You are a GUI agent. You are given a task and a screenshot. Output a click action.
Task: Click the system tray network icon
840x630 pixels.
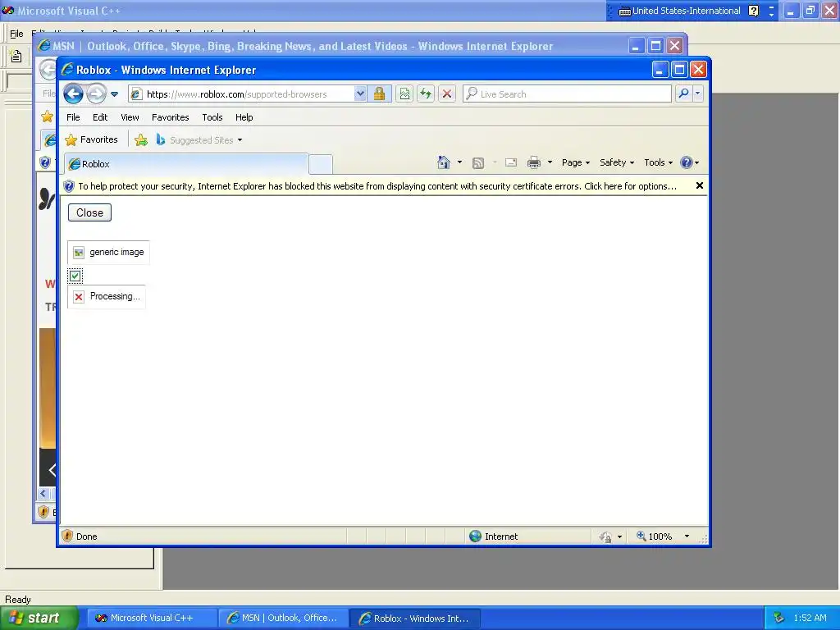[x=779, y=618]
